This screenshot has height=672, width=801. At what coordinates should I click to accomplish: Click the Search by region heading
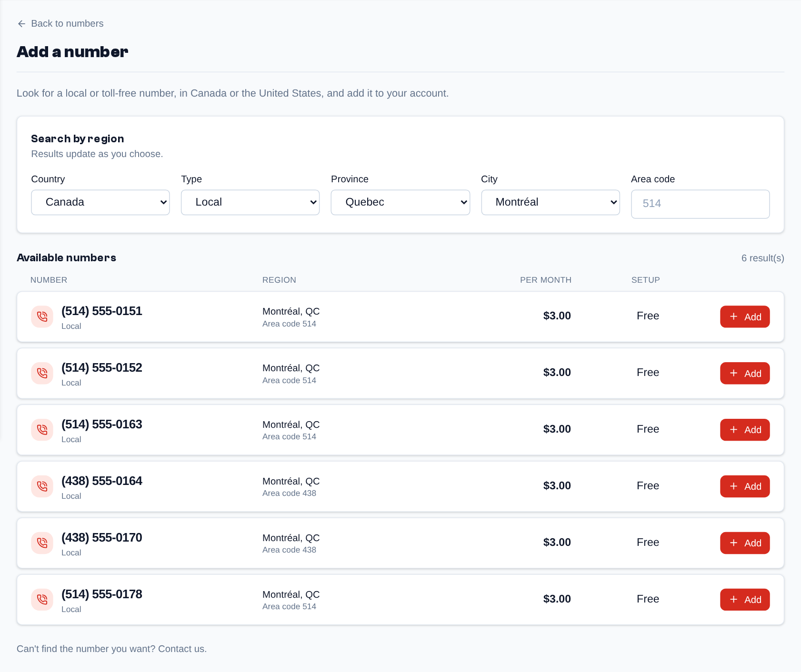tap(78, 139)
